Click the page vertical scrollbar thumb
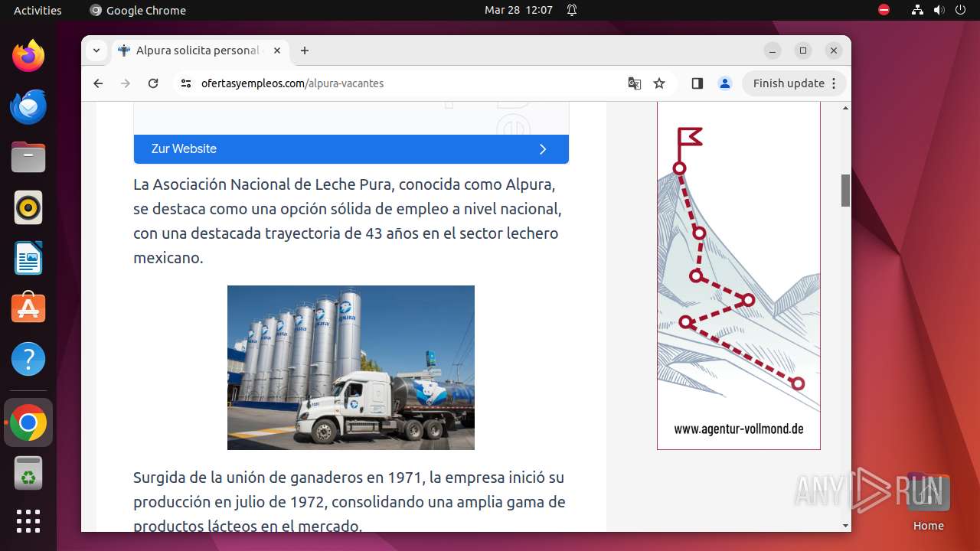This screenshot has height=551, width=980. 845,191
